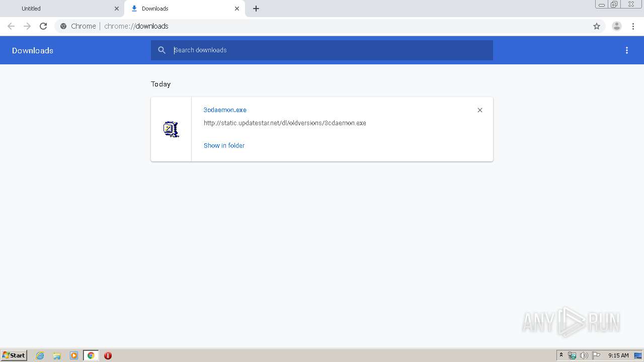644x362 pixels.
Task: Launch Internet Explorer from taskbar
Action: [40, 355]
